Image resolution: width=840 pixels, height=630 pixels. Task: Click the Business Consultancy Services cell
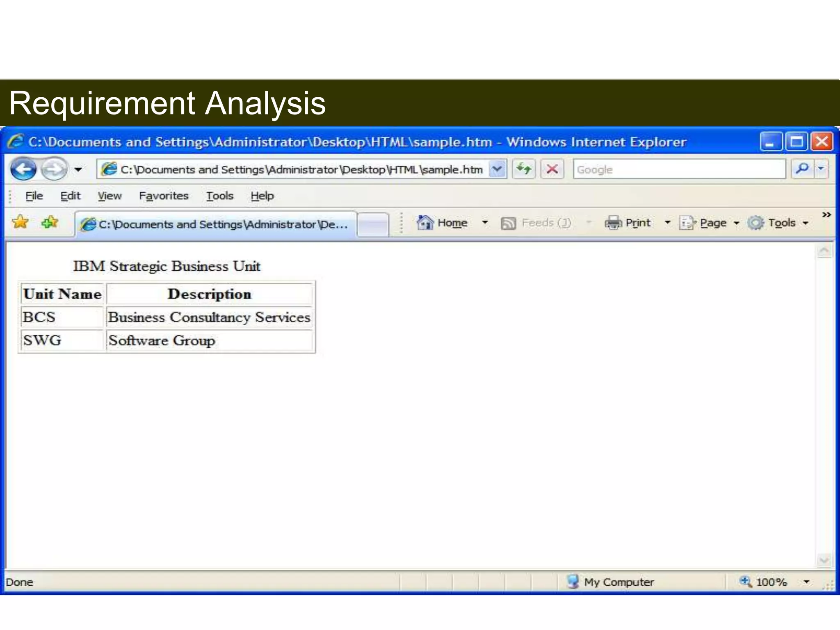coord(209,317)
